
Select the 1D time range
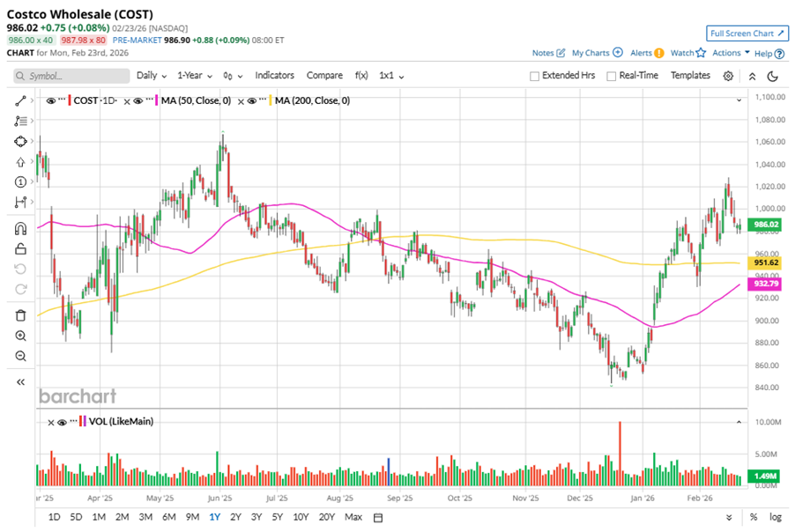coord(54,517)
